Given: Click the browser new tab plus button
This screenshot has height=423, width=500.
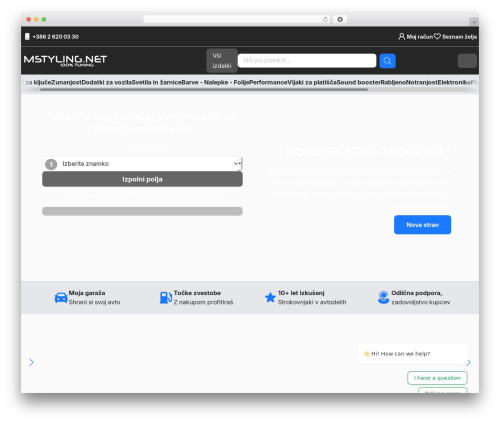Looking at the screenshot, I should coord(474,22).
